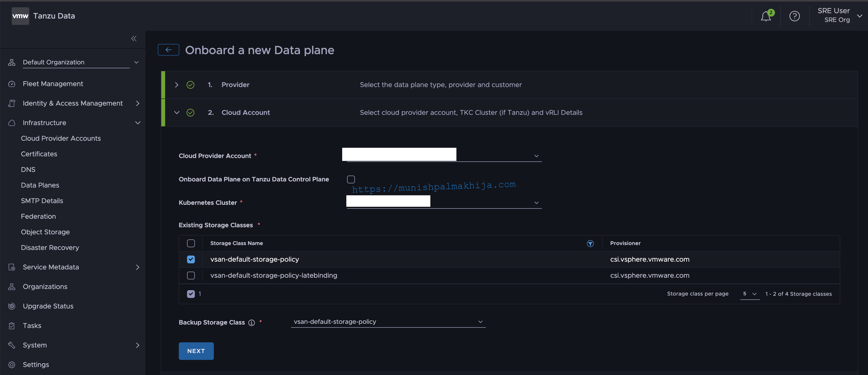Image resolution: width=868 pixels, height=375 pixels.
Task: Change Storage class per page dropdown
Action: (x=750, y=294)
